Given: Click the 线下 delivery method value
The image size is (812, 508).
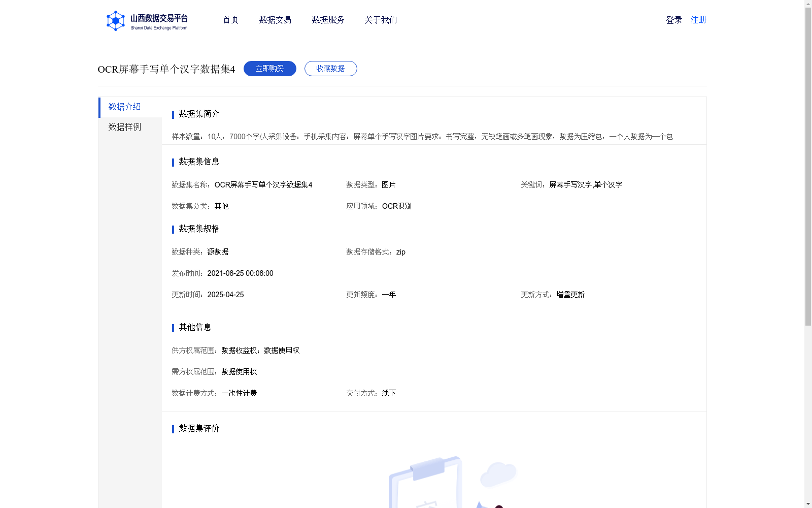Looking at the screenshot, I should click(x=389, y=393).
